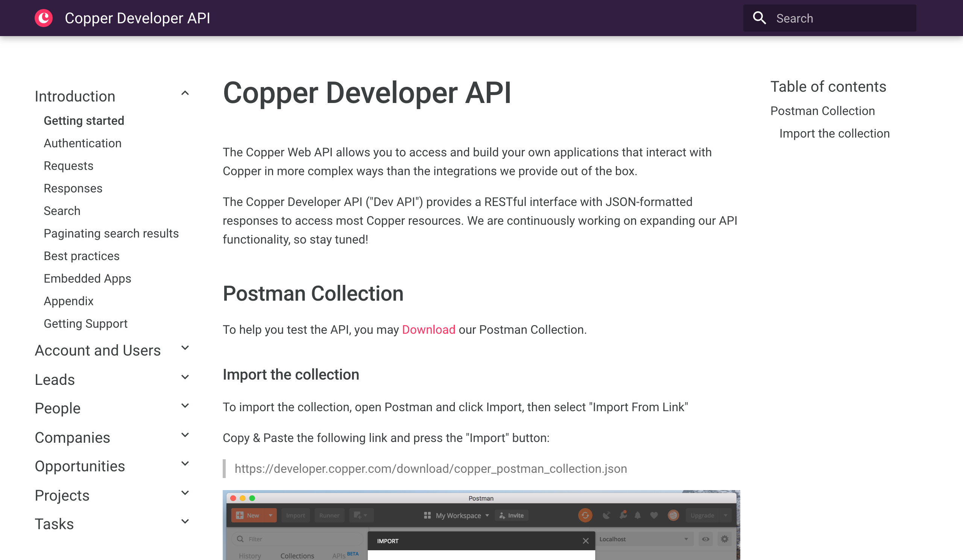Go to the Responses page
Viewport: 963px width, 560px height.
tap(73, 188)
